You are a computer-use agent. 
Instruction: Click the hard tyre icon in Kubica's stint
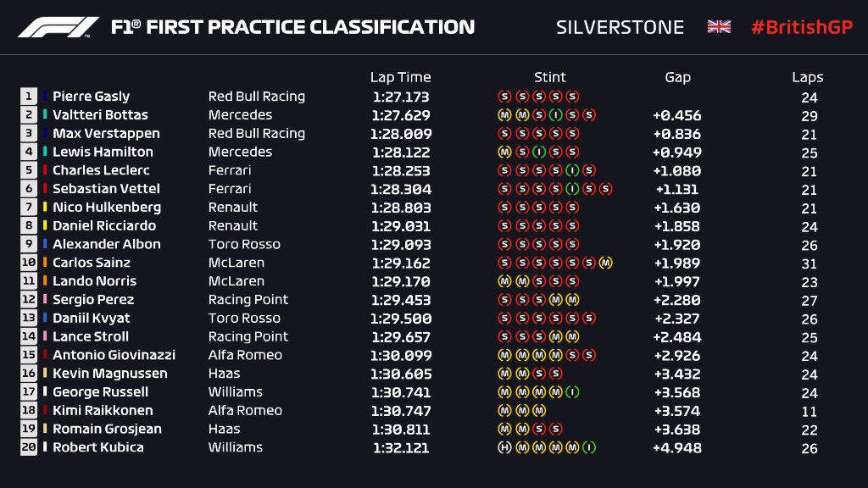click(504, 447)
